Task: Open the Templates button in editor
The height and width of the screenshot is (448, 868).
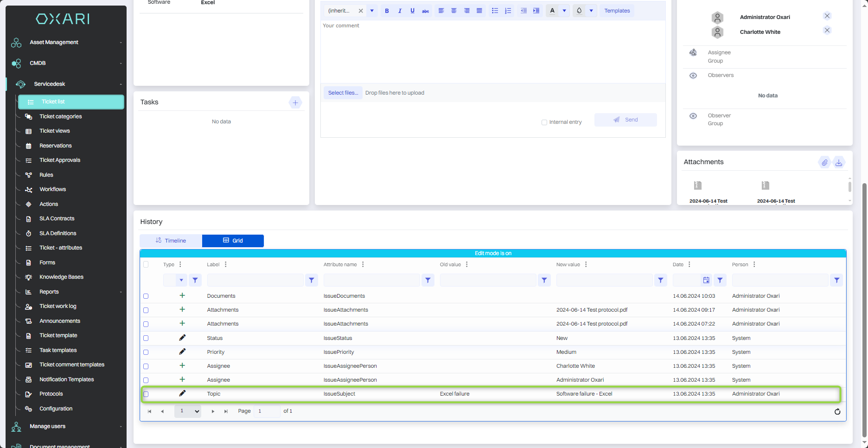Action: (617, 11)
